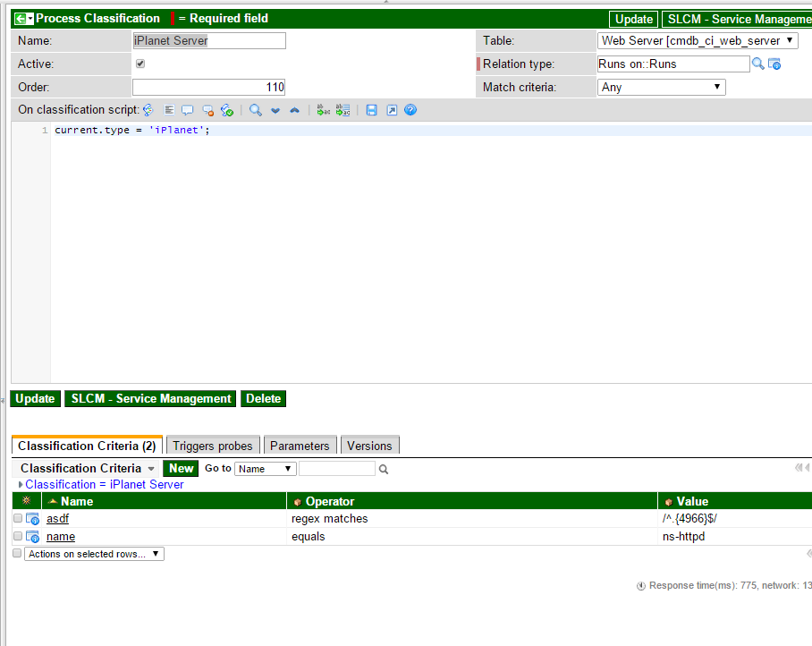Click header SLCM - Service Management button
The height and width of the screenshot is (646, 812).
[738, 19]
